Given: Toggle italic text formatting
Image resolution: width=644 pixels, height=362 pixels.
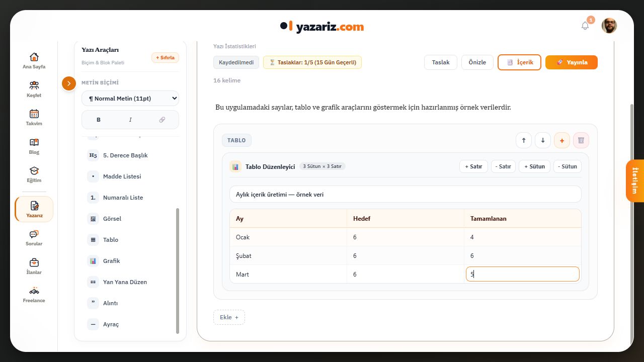Looking at the screenshot, I should click(x=130, y=120).
